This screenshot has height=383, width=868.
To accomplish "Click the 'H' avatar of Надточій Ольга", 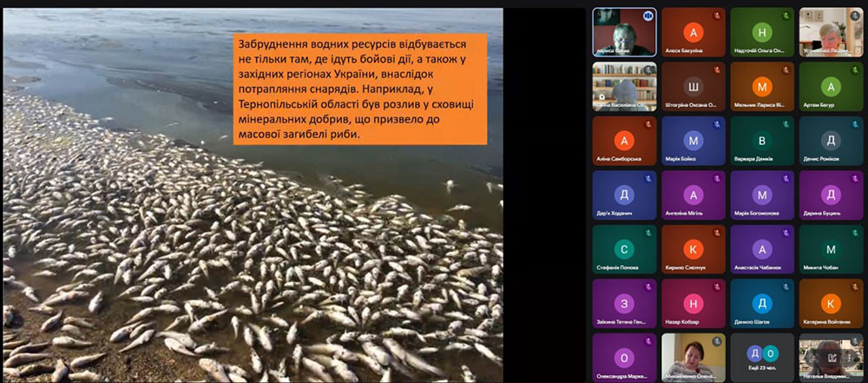I will click(x=761, y=32).
